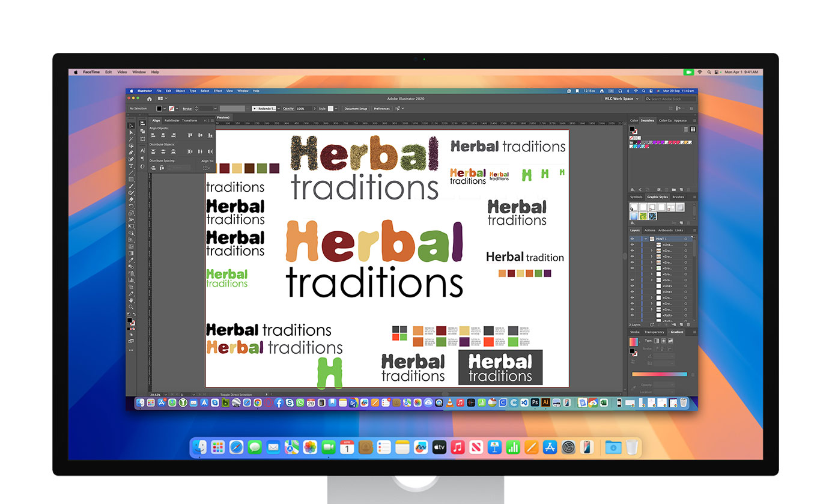Click the Home icon in Illustrator
The height and width of the screenshot is (504, 832).
point(149,99)
